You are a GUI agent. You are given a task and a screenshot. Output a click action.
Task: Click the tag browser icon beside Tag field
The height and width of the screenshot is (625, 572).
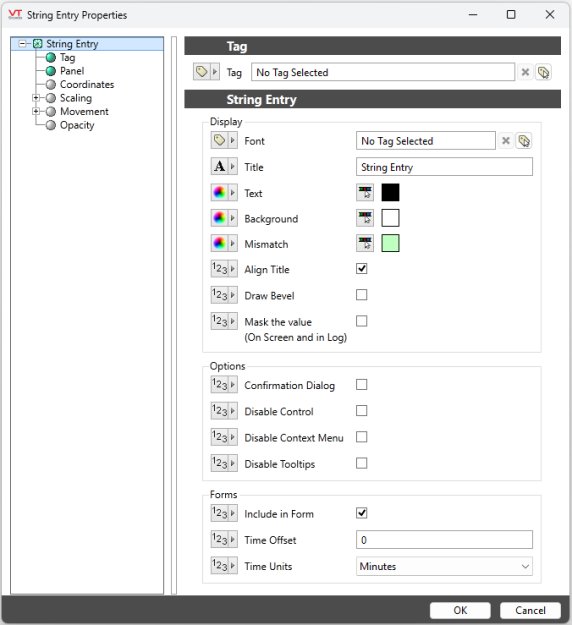click(x=543, y=73)
